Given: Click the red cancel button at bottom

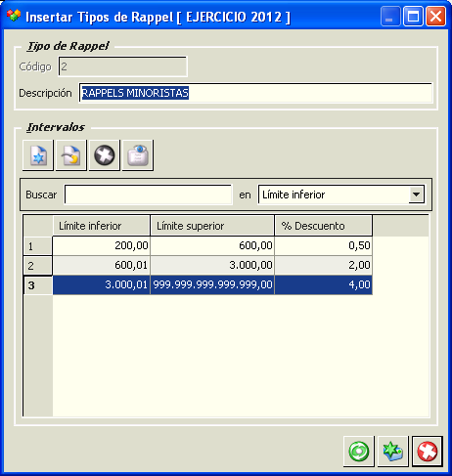Looking at the screenshot, I should click(x=428, y=452).
